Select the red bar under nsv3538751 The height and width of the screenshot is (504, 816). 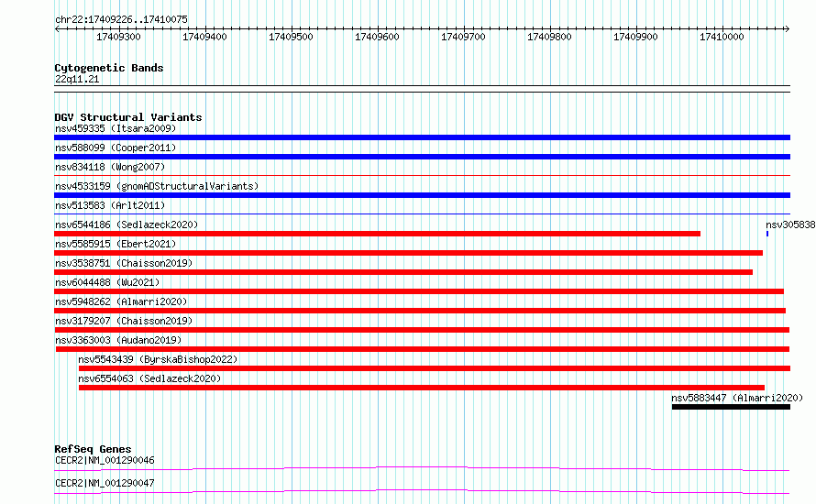click(x=403, y=272)
